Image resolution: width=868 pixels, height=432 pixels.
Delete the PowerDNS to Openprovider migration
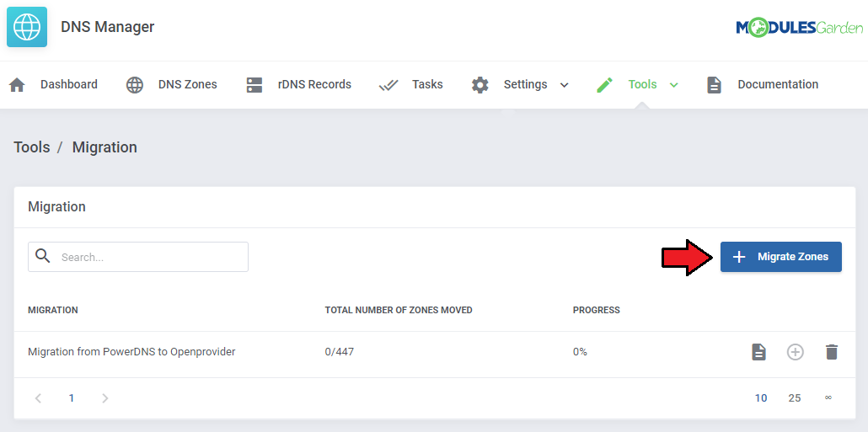pyautogui.click(x=832, y=352)
